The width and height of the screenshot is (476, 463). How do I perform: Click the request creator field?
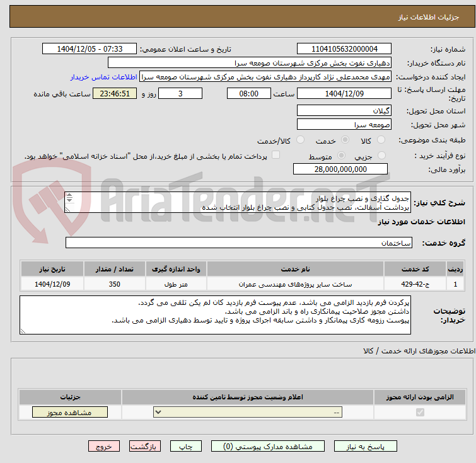[x=265, y=77]
